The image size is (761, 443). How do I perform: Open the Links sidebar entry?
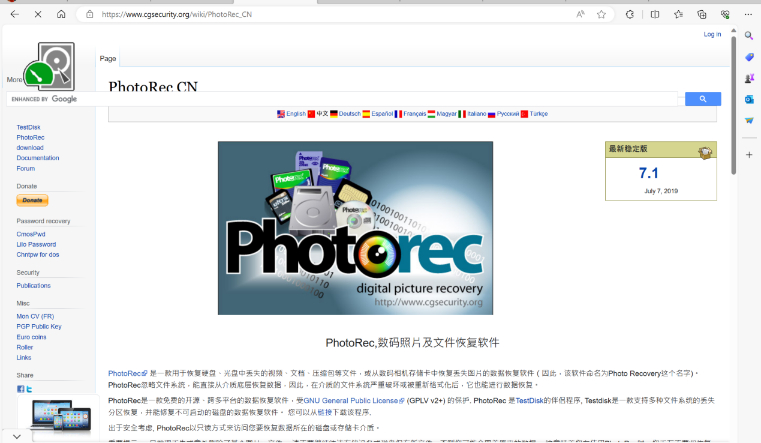point(24,357)
